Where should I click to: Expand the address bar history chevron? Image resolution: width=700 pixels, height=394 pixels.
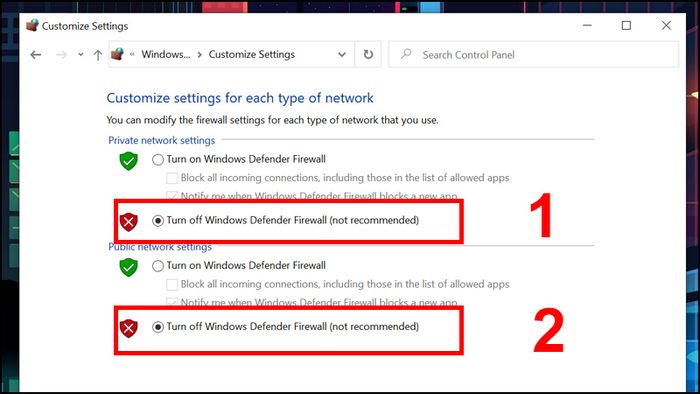click(342, 54)
